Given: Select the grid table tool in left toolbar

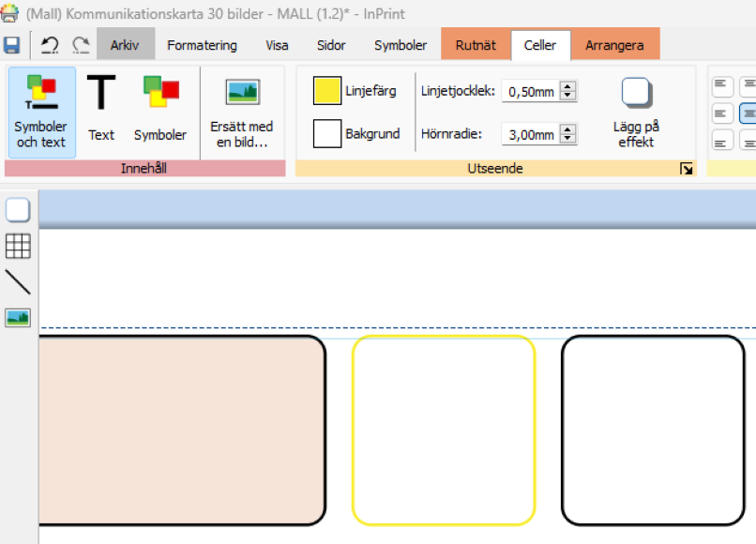Looking at the screenshot, I should click(x=18, y=246).
